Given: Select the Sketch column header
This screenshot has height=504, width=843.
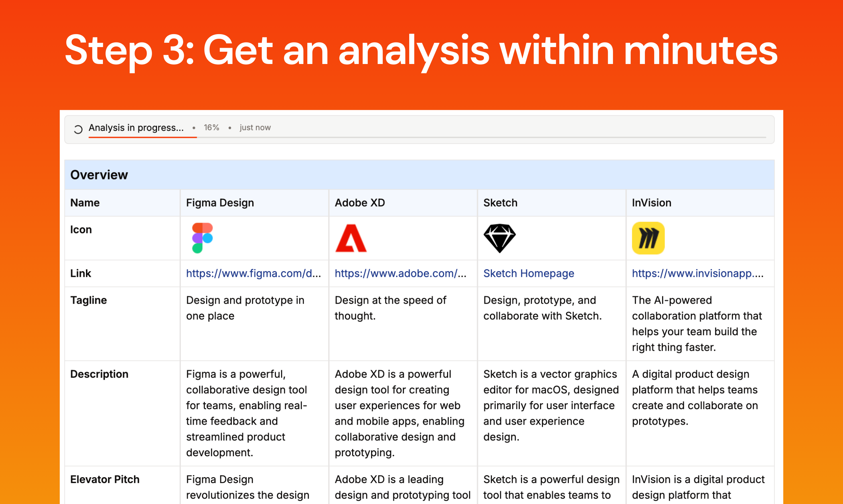Looking at the screenshot, I should [x=500, y=203].
